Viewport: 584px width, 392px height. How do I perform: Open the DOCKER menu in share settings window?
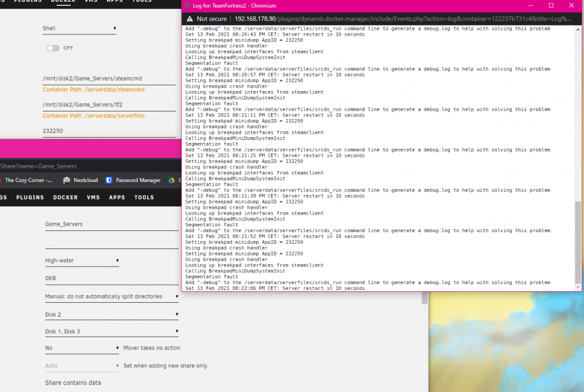65,198
